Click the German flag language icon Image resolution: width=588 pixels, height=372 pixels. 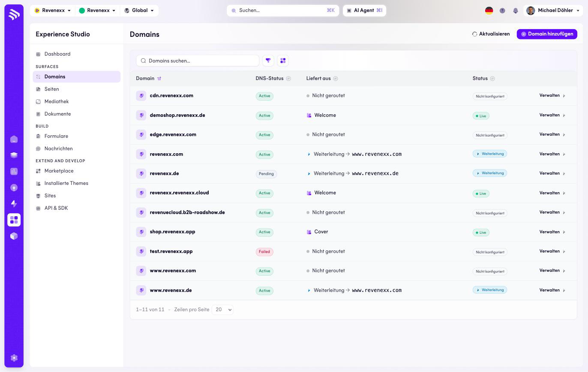pyautogui.click(x=489, y=11)
